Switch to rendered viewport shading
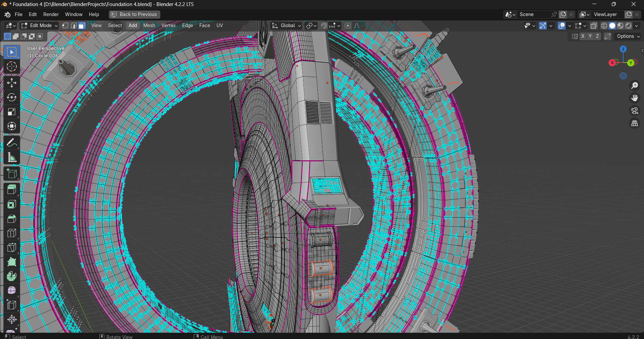This screenshot has width=644, height=339. [x=629, y=25]
